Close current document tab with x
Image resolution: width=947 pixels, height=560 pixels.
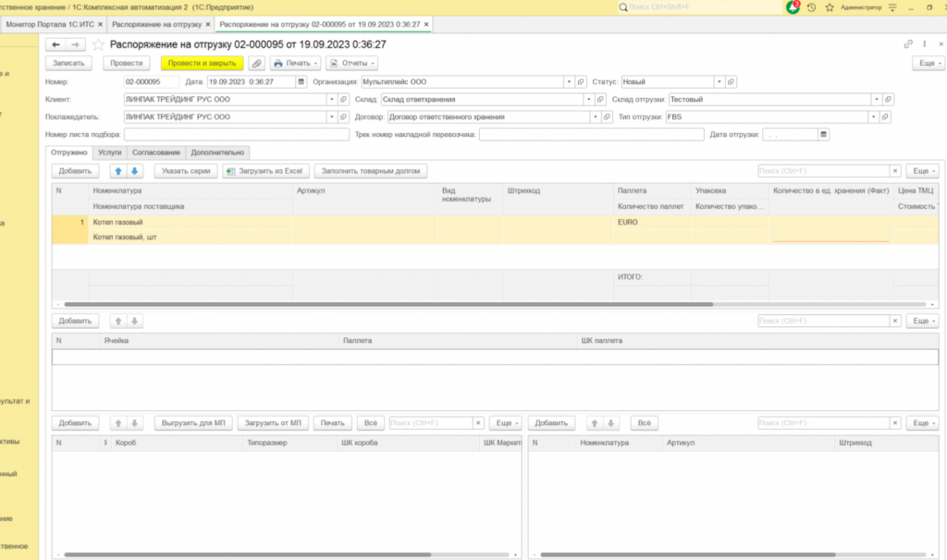point(425,24)
